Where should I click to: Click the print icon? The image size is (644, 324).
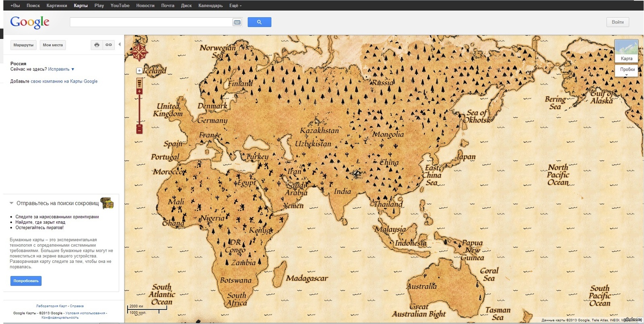97,45
